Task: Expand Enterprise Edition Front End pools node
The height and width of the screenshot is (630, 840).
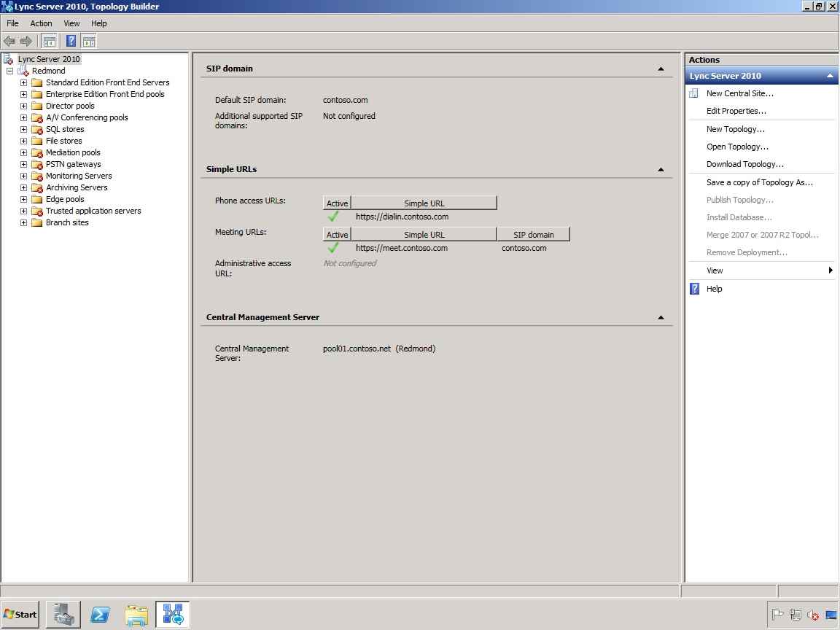Action: (23, 94)
